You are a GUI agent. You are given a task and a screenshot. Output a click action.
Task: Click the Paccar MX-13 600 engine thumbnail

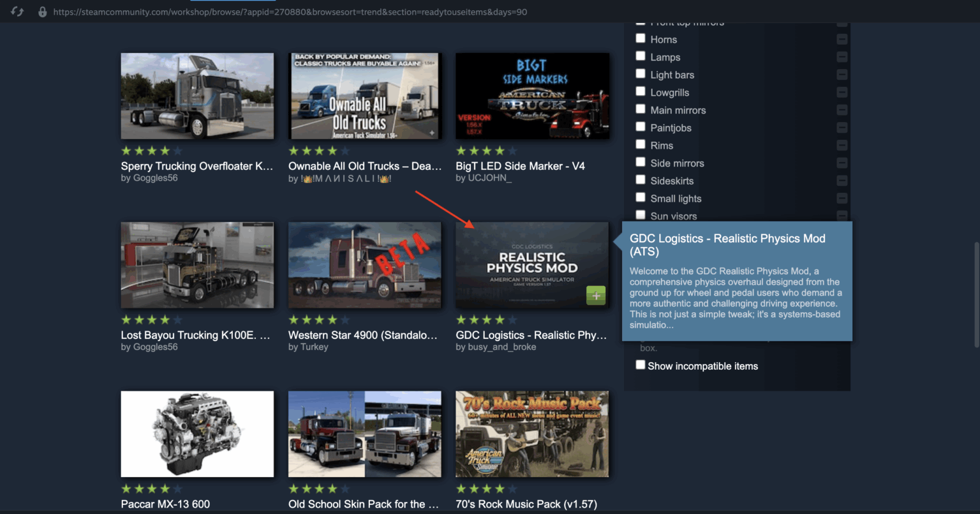tap(197, 434)
